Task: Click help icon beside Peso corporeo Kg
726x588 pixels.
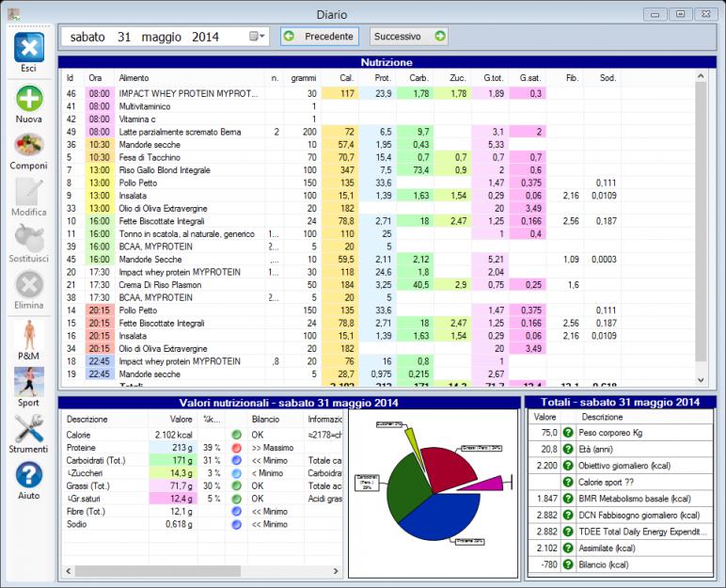Action: (x=569, y=433)
